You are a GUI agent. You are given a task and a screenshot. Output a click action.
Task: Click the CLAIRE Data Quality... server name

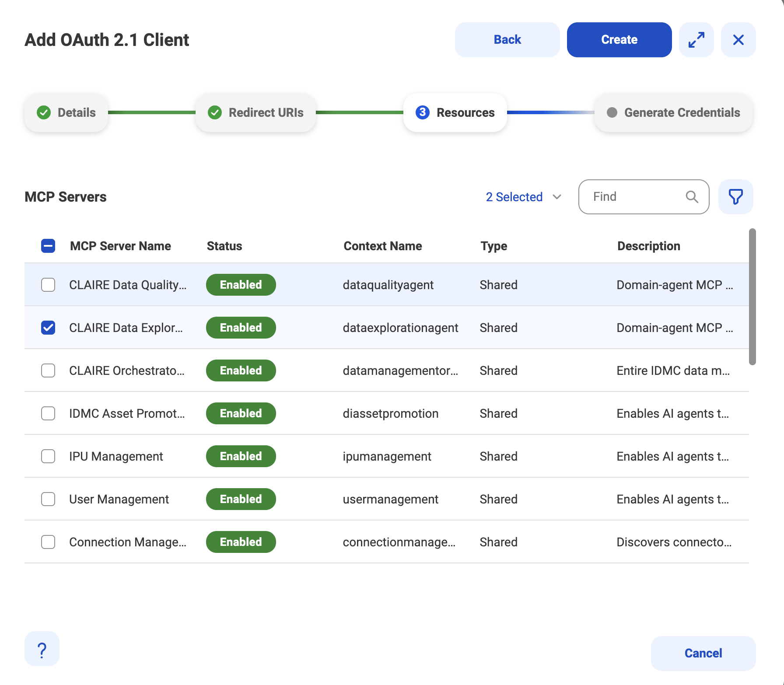pyautogui.click(x=128, y=285)
